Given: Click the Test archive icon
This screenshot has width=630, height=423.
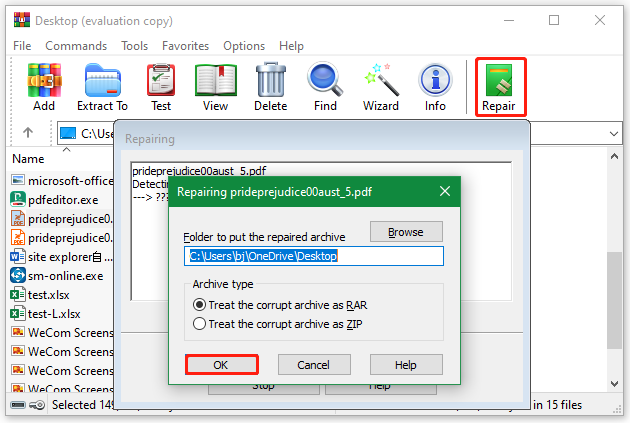Looking at the screenshot, I should point(160,86).
